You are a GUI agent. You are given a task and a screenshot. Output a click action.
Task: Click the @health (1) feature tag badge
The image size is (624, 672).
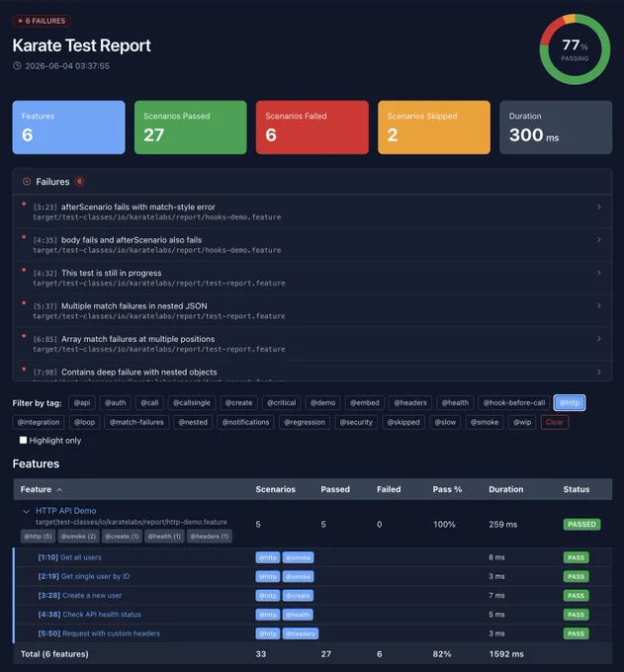pyautogui.click(x=164, y=537)
